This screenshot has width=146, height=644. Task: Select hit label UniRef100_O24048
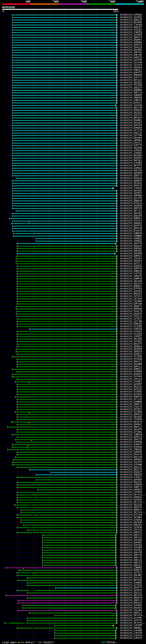pos(131,105)
